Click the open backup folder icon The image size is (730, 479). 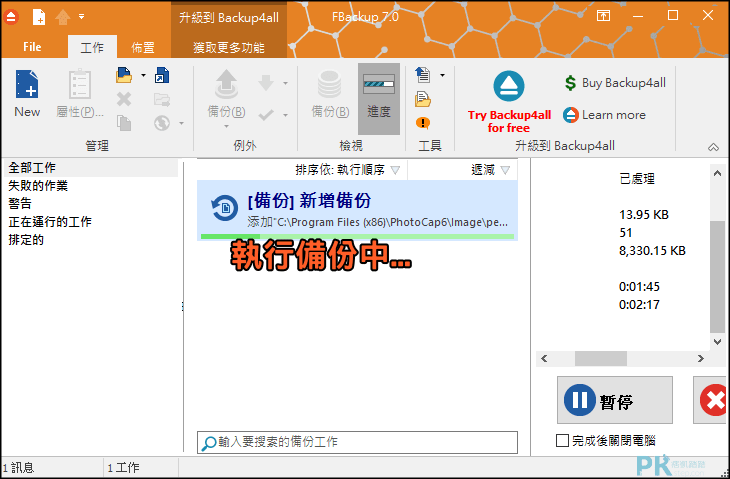(124, 75)
